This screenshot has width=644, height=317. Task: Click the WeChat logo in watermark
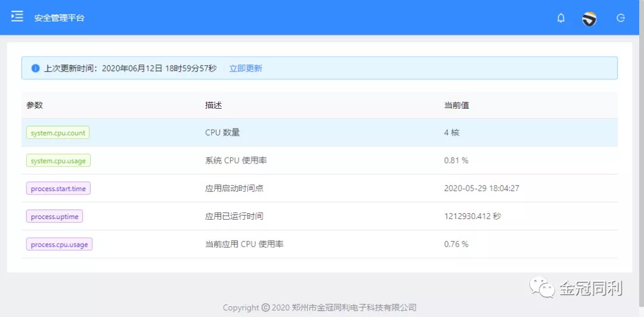coord(542,288)
